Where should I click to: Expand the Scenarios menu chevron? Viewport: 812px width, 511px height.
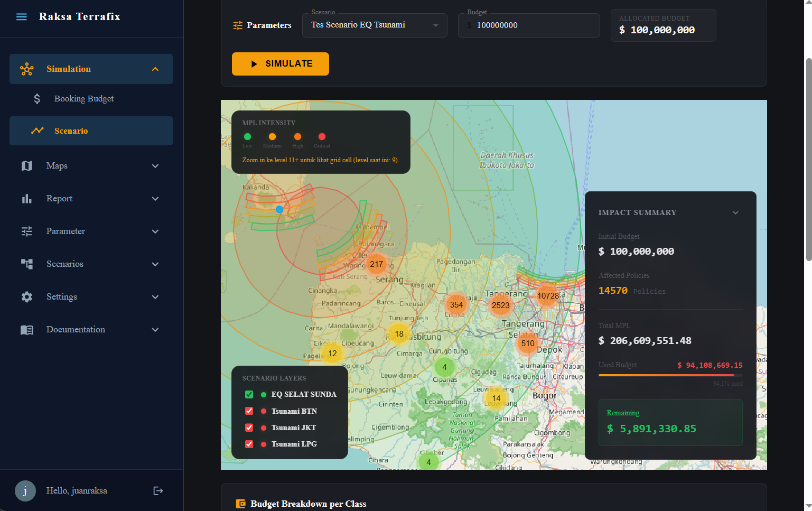coord(155,264)
